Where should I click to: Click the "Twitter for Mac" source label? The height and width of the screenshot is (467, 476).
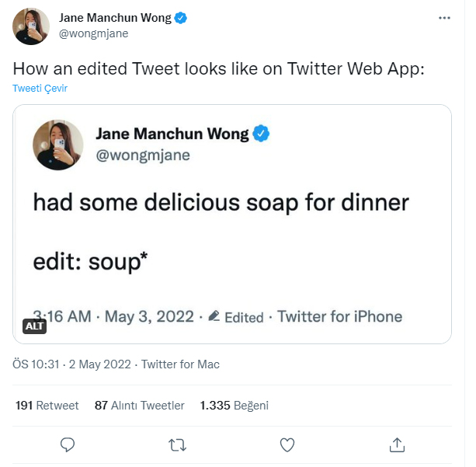[180, 364]
